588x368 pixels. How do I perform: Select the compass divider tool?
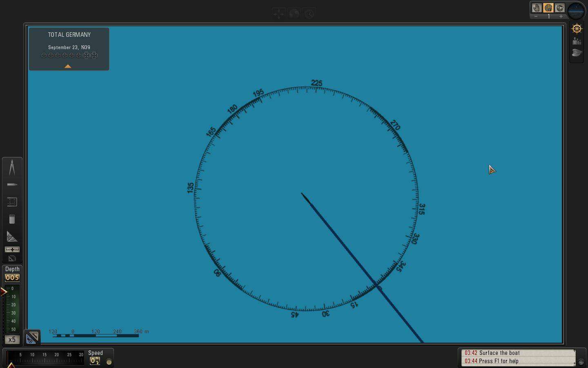12,168
